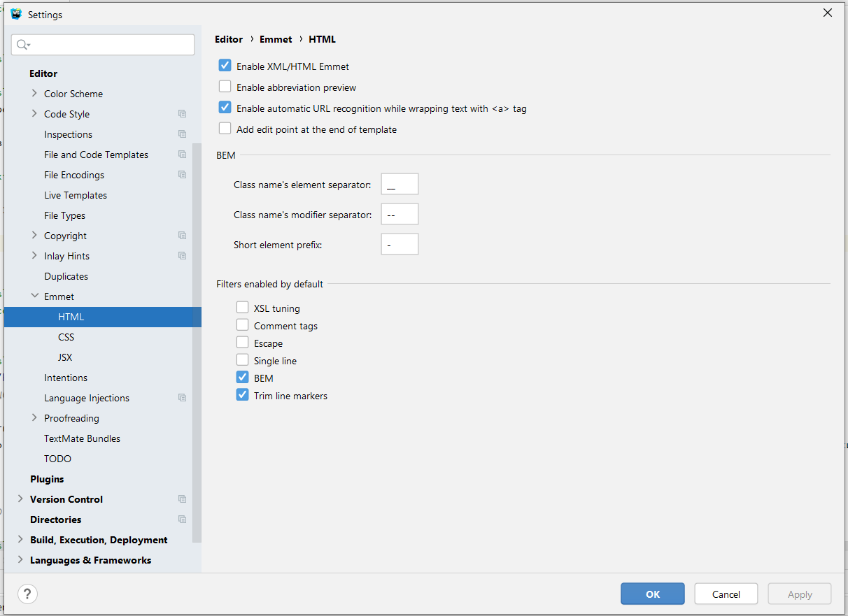Click the OK button
Screen dimensions: 848x616
pyautogui.click(x=653, y=594)
